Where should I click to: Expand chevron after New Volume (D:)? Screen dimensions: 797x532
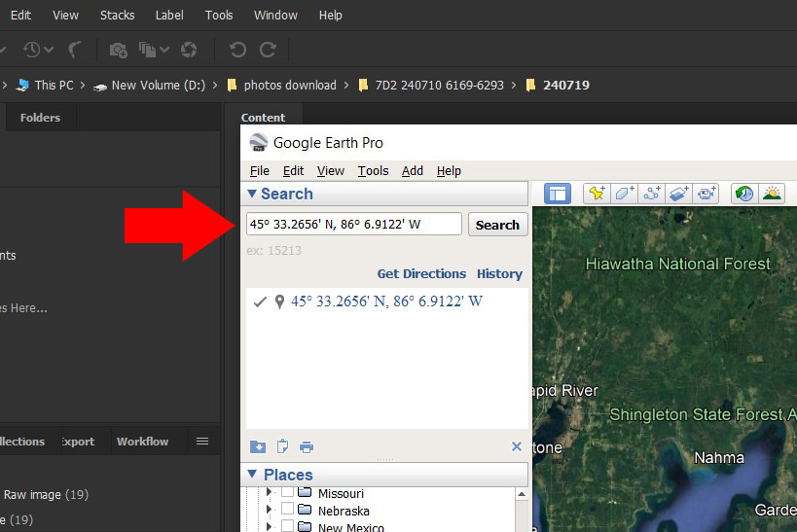point(215,85)
